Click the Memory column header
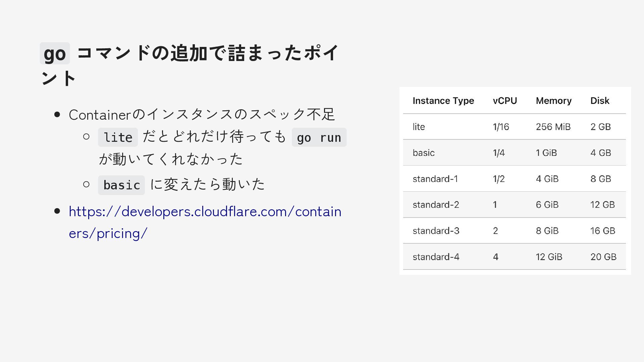 pos(553,101)
